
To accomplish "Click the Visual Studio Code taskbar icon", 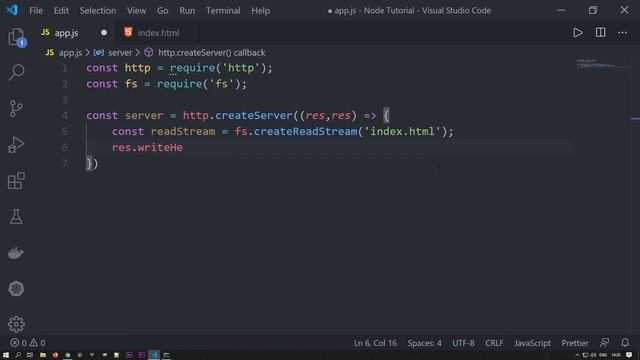I will point(154,355).
